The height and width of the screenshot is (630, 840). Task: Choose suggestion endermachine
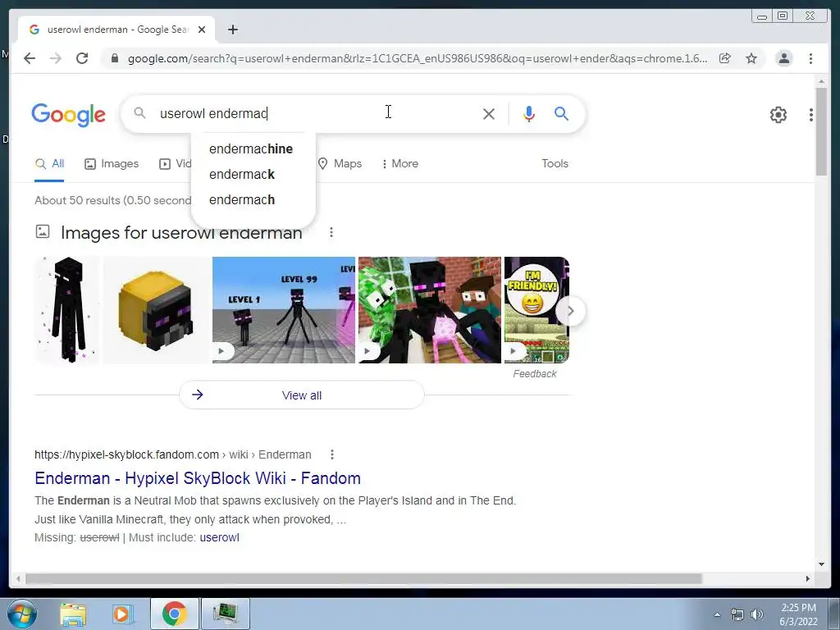point(251,149)
